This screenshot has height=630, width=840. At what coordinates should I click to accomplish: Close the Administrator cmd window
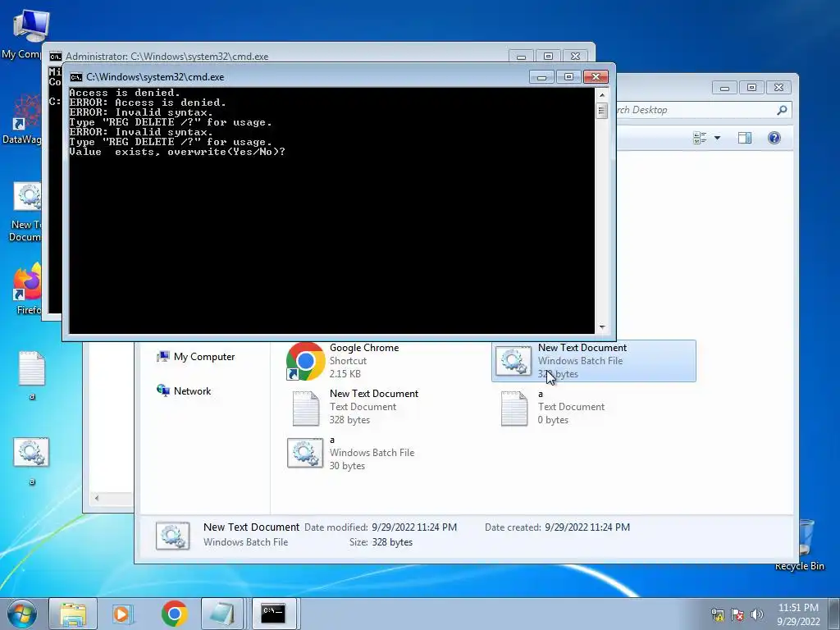[575, 57]
